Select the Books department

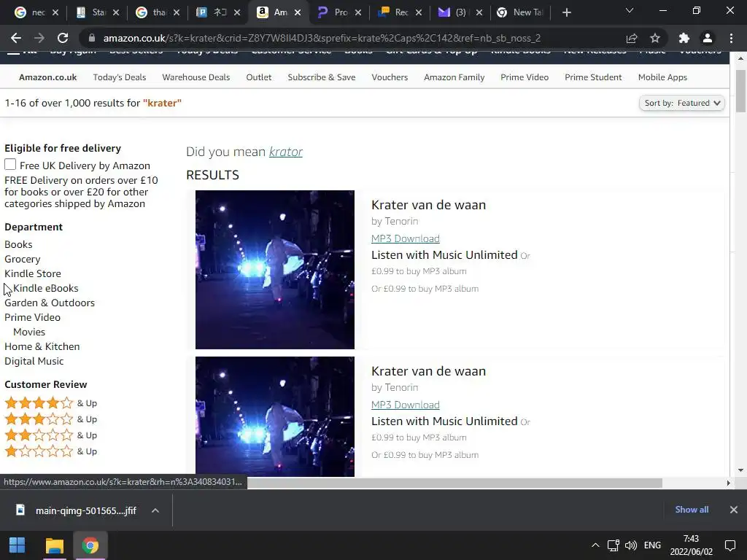[x=18, y=244]
